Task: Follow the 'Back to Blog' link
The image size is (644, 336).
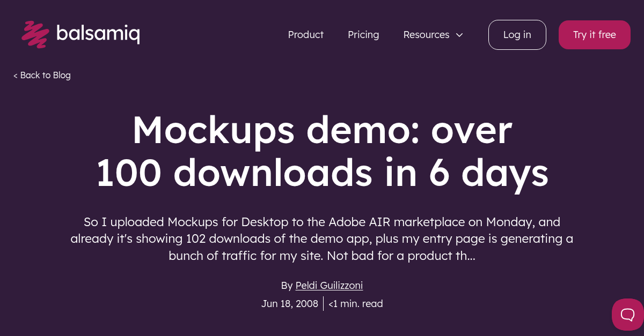Action: [45, 75]
